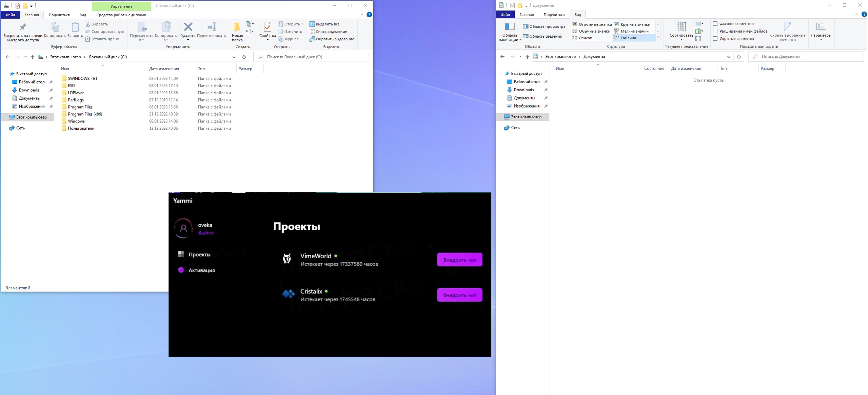The height and width of the screenshot is (395, 868).
Task: Click VimeWorld project logo in Yammi
Action: (287, 259)
